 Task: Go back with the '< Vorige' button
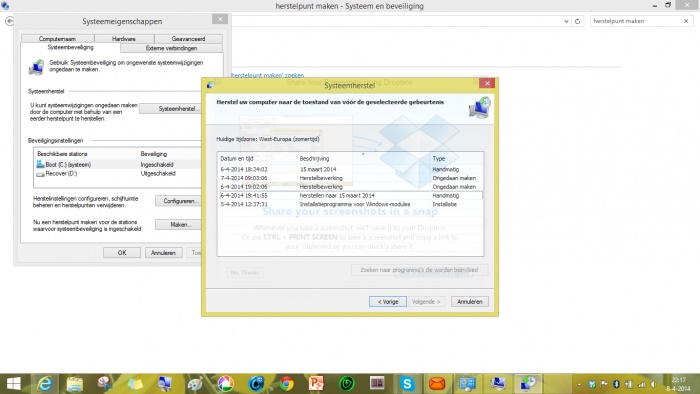[x=388, y=302]
